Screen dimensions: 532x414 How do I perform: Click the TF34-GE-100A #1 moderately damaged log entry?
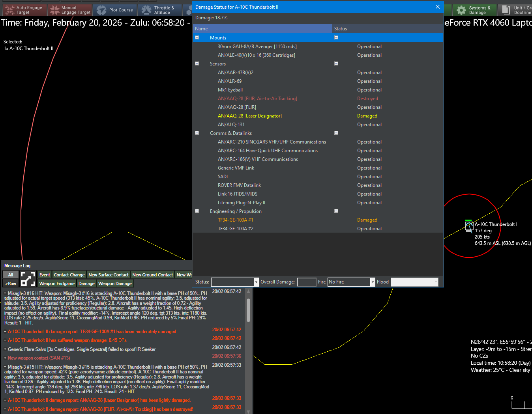coord(92,332)
